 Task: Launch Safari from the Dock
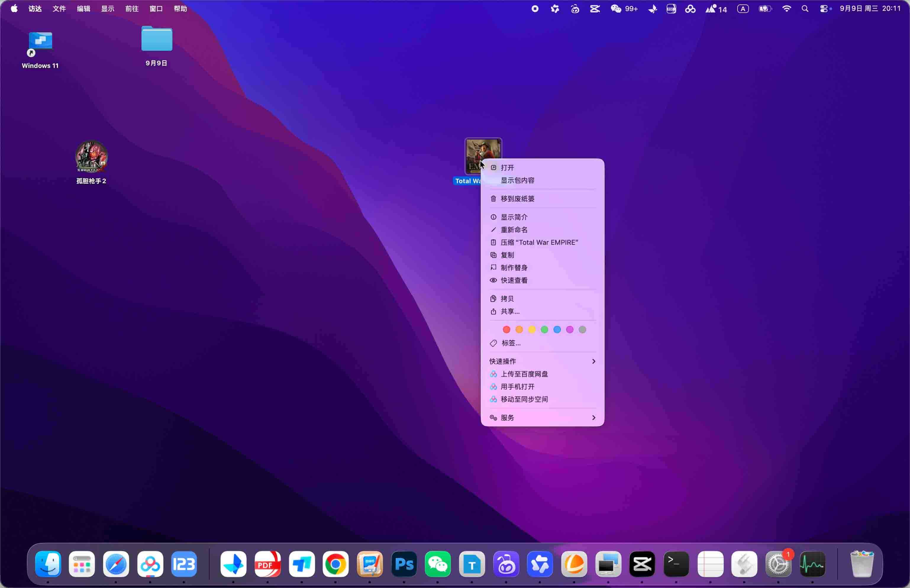coord(116,564)
